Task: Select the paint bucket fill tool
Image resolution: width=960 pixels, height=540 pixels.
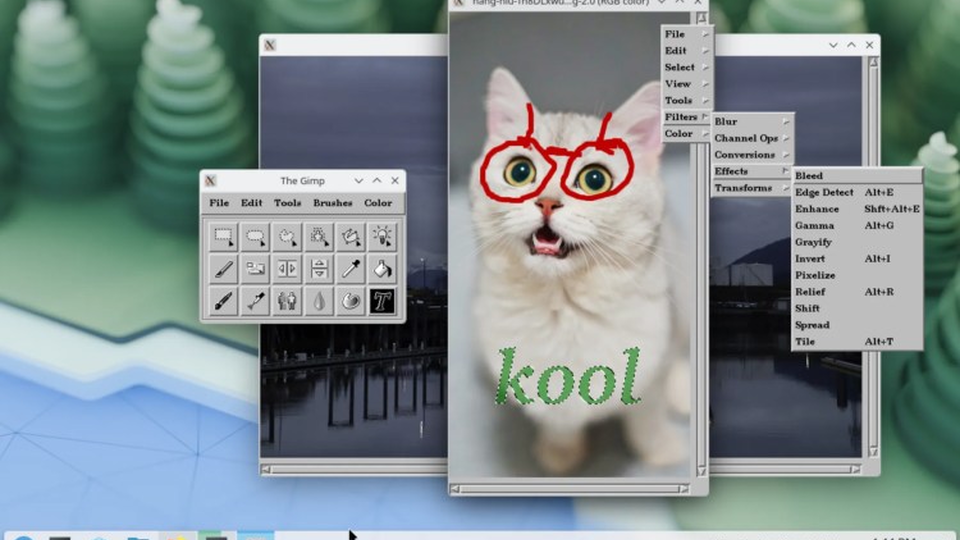Action: tap(383, 269)
